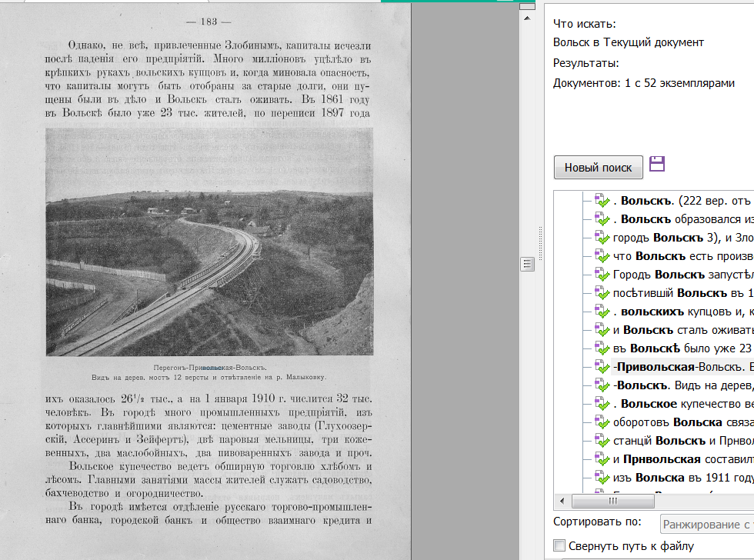Click the 'Документов: 1 с 52 экземплярами' text
Viewport: 754px width, 560px height.
pyautogui.click(x=643, y=83)
